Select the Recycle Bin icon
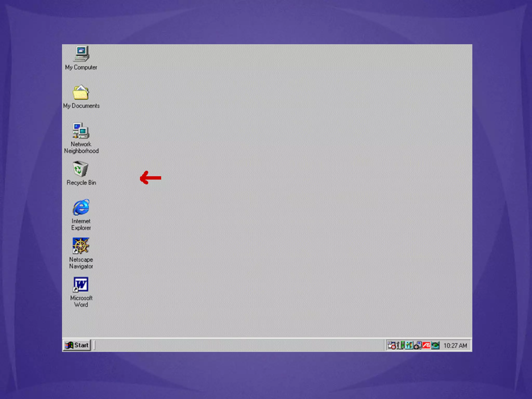 [x=80, y=169]
